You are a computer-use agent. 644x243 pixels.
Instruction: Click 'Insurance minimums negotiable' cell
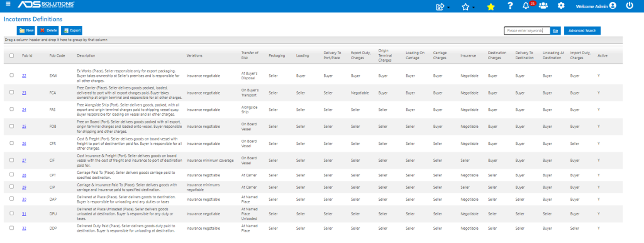[203, 187]
